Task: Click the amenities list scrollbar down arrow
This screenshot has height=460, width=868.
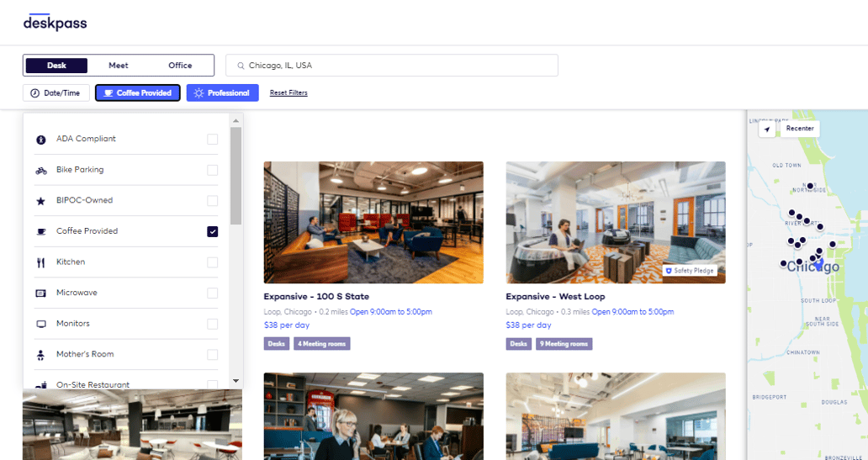Action: (236, 381)
